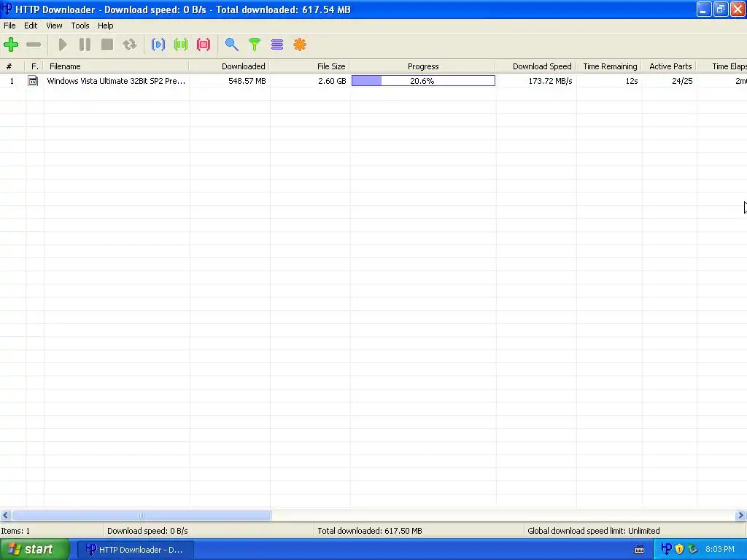Screen dimensions: 747x560
Task: Click the safely remove hardware tray icon
Action: (x=692, y=549)
